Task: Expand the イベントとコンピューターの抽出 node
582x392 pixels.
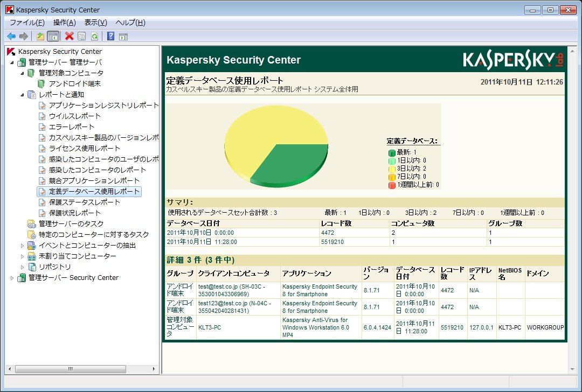Action: (22, 246)
